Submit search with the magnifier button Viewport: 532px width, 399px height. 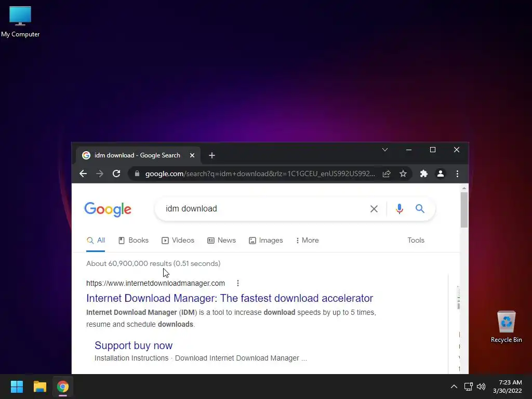tap(420, 209)
